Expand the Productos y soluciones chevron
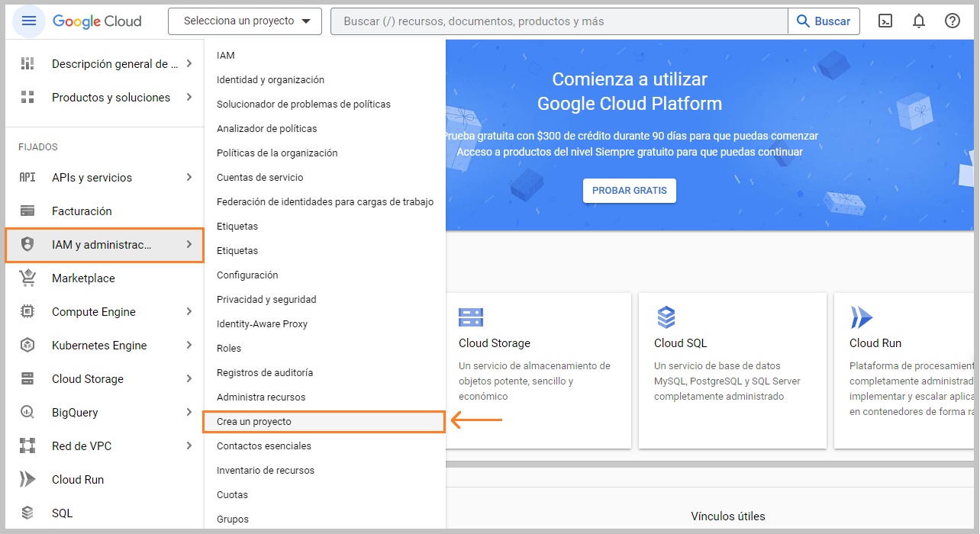 189,98
